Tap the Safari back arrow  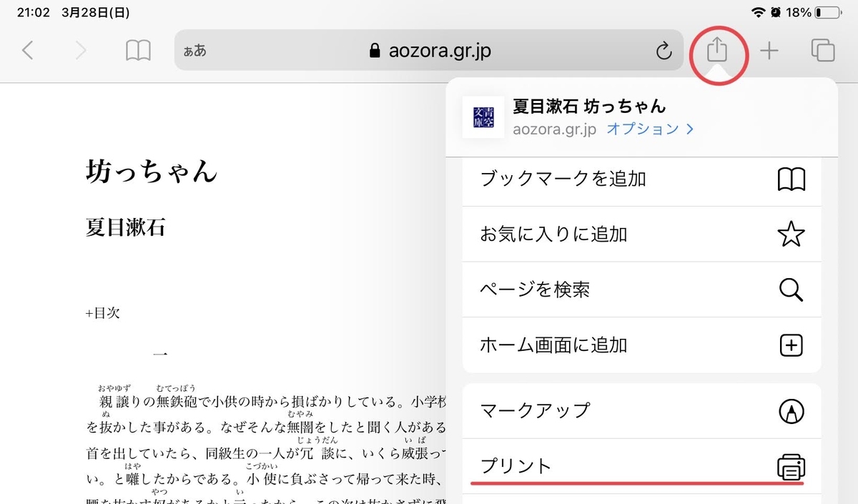(x=28, y=50)
